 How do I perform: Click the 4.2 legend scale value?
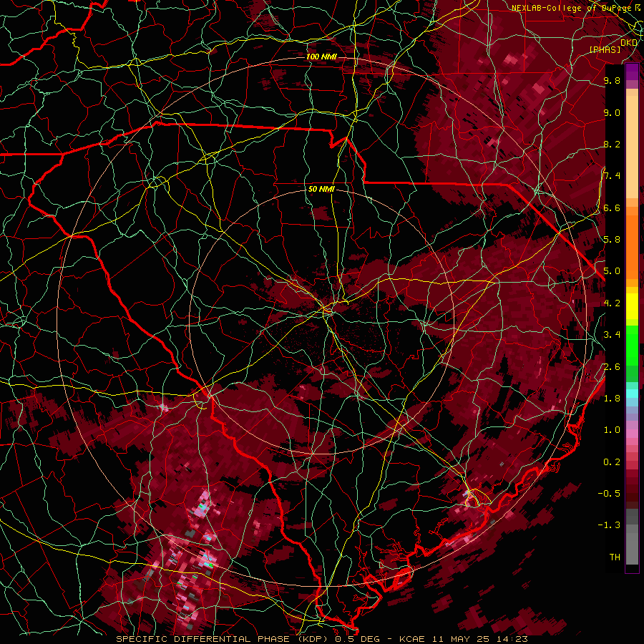pos(612,303)
